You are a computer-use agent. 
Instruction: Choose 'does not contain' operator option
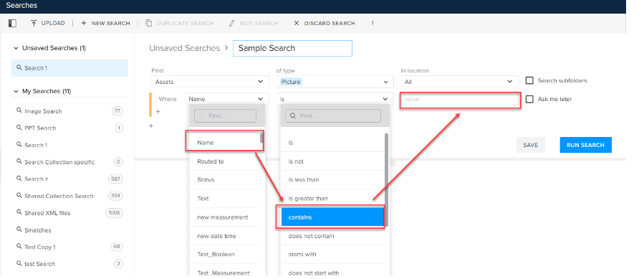pyautogui.click(x=332, y=236)
